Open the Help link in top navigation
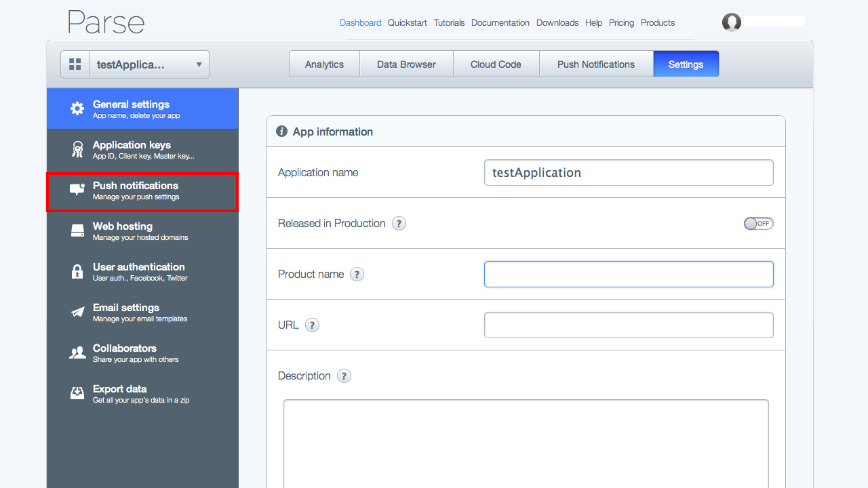 click(x=593, y=22)
